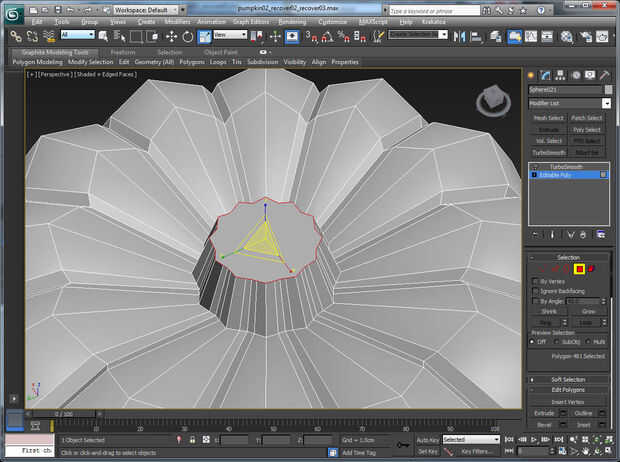The width and height of the screenshot is (620, 462).
Task: Click the object color swatch beside Sphere021
Action: point(608,89)
